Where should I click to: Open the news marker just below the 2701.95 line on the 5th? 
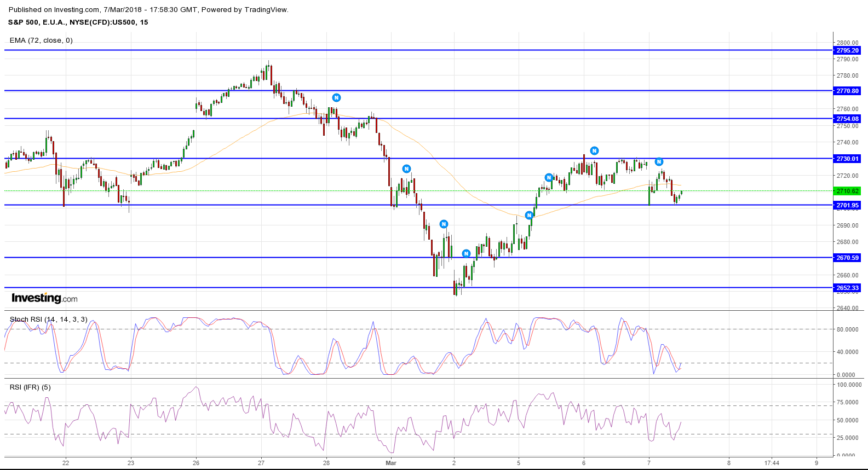(529, 216)
